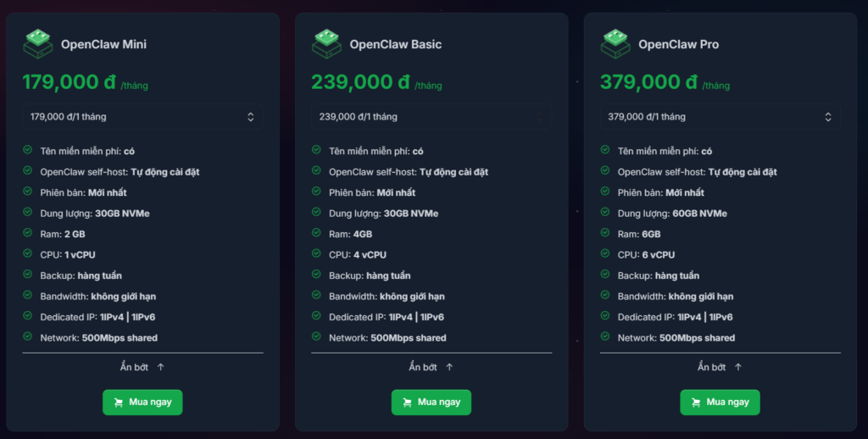Click check mark beside Pro's Dung lượng: 60GB NVMe
The width and height of the screenshot is (868, 439).
605,213
